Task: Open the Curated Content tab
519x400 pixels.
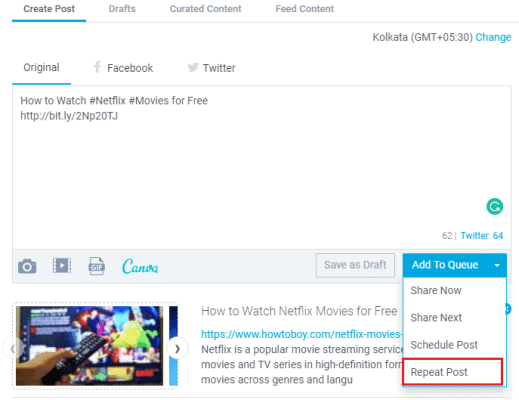Action: pyautogui.click(x=205, y=9)
